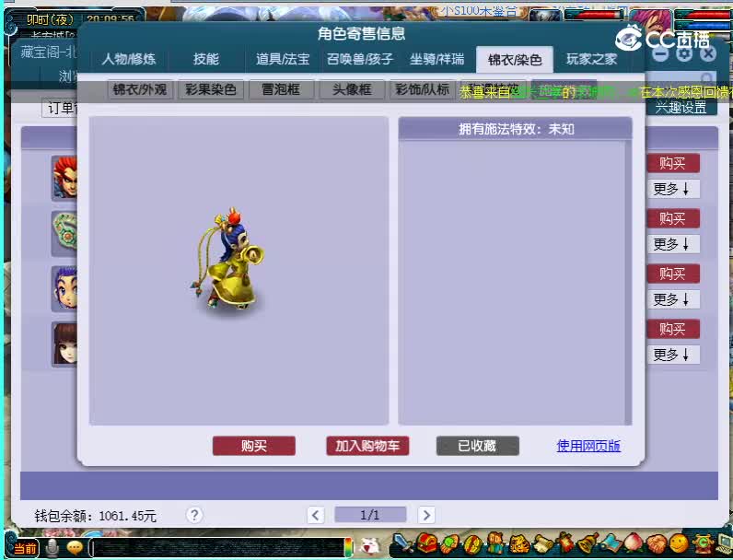Viewport: 733px width, 560px height.
Task: Click the 1/1 page indicator
Action: tap(370, 515)
